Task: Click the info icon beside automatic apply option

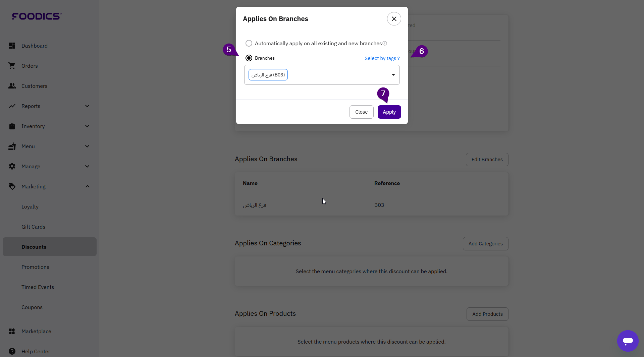Action: pos(385,43)
